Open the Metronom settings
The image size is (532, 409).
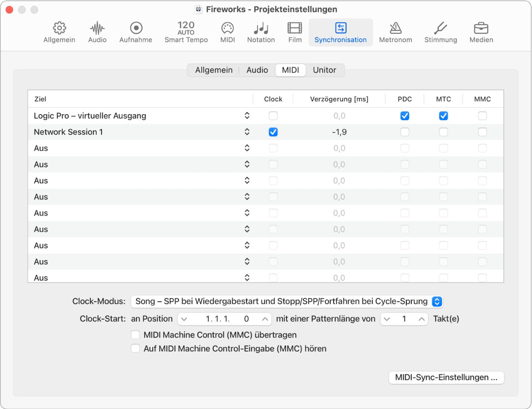(x=396, y=32)
